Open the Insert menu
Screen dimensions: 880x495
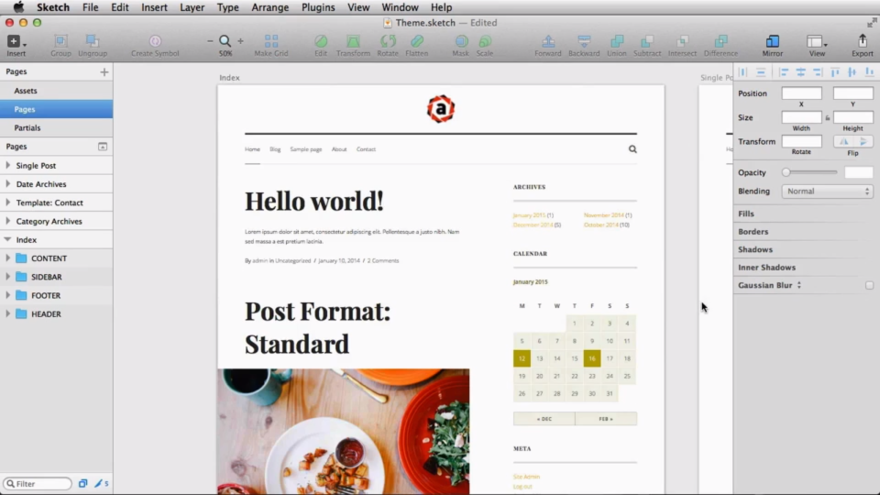coord(154,7)
